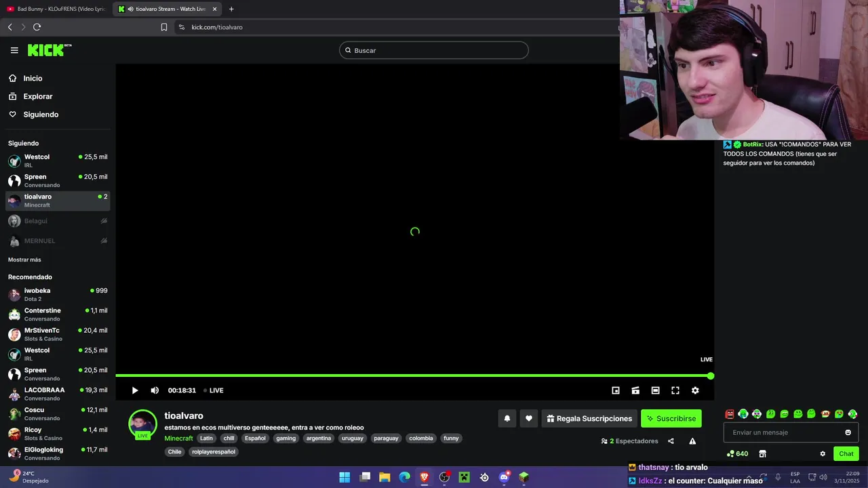
Task: Click the tioalvaro profile avatar
Action: point(142,424)
